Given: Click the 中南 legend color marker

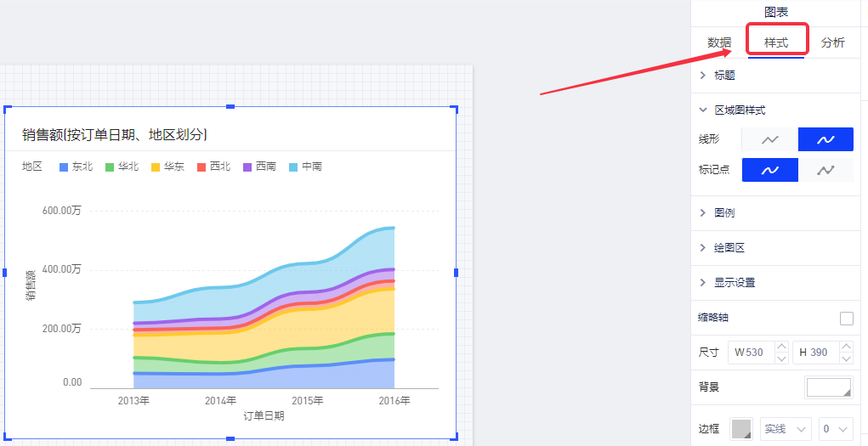Looking at the screenshot, I should (293, 167).
